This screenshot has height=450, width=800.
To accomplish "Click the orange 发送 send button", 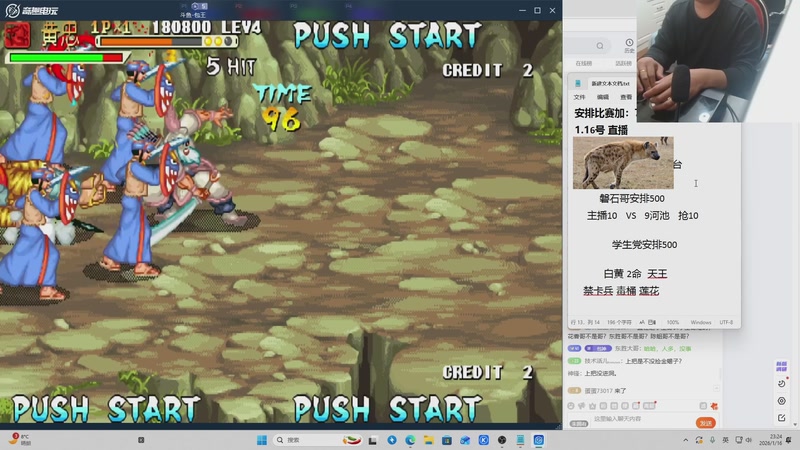I will [706, 423].
